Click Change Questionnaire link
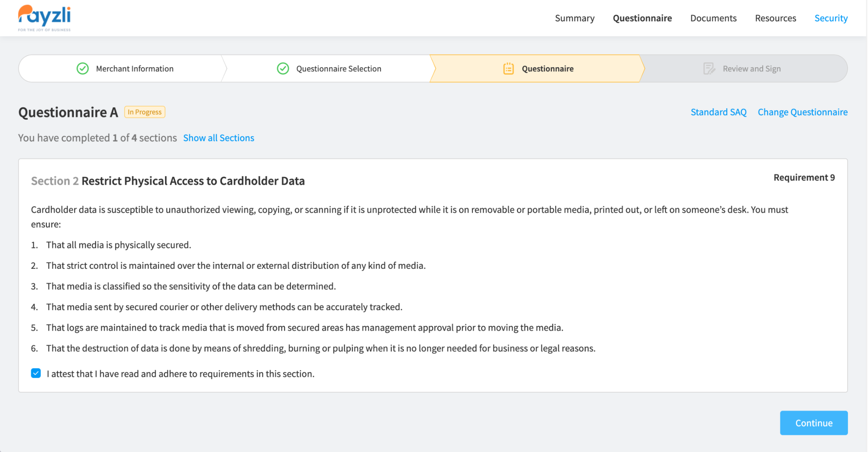The image size is (868, 452). coord(802,112)
